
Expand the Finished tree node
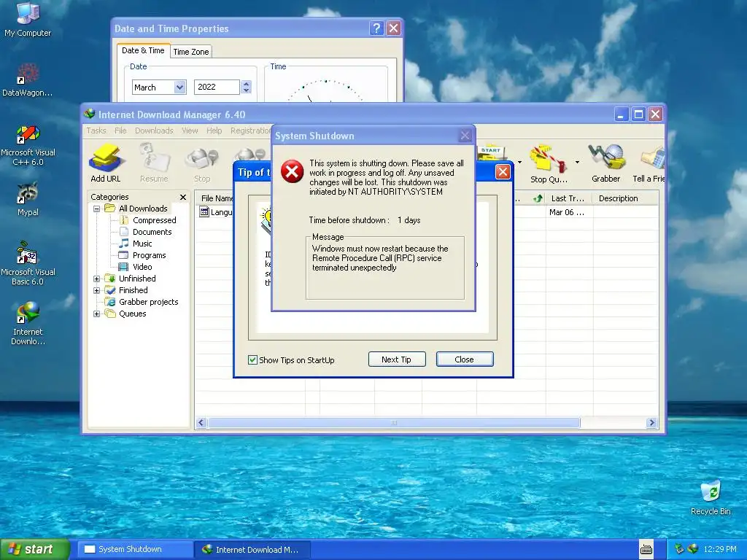(97, 290)
